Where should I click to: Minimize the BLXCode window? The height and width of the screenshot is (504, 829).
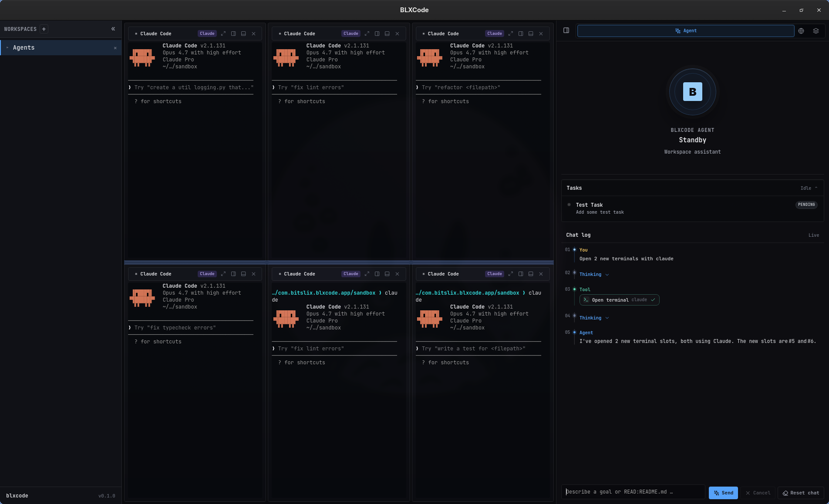(x=784, y=10)
